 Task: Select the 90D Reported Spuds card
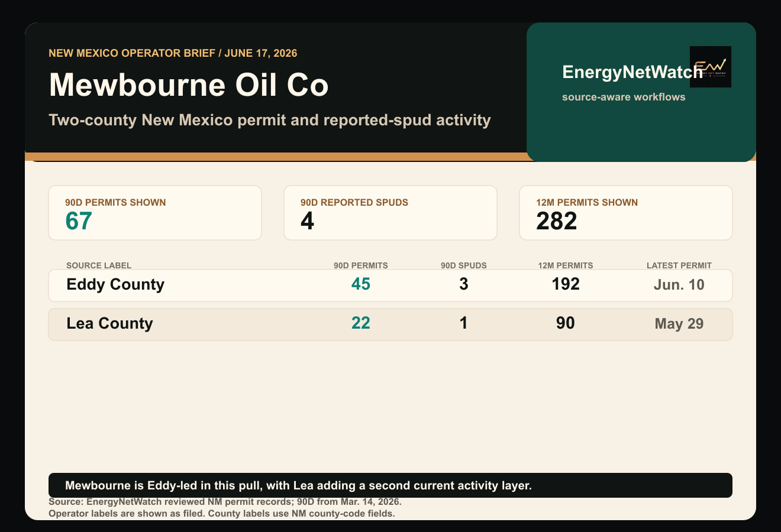click(390, 213)
